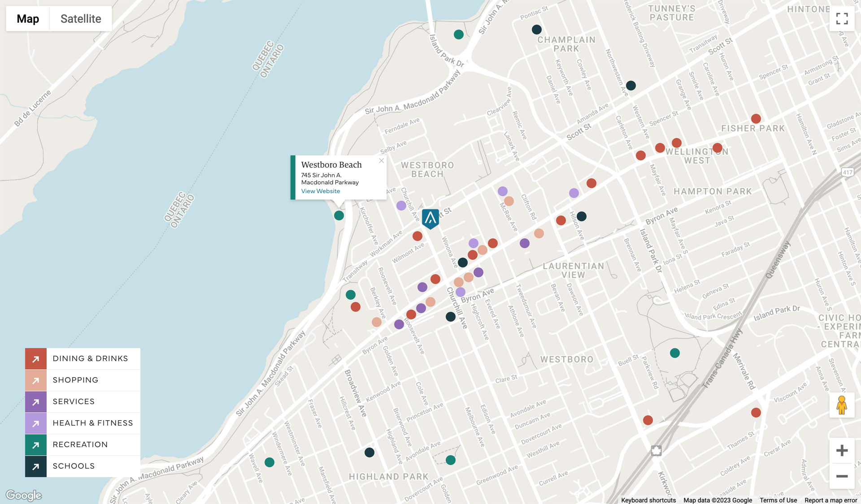This screenshot has height=504, width=861.
Task: Click the Google logo
Action: tap(24, 495)
